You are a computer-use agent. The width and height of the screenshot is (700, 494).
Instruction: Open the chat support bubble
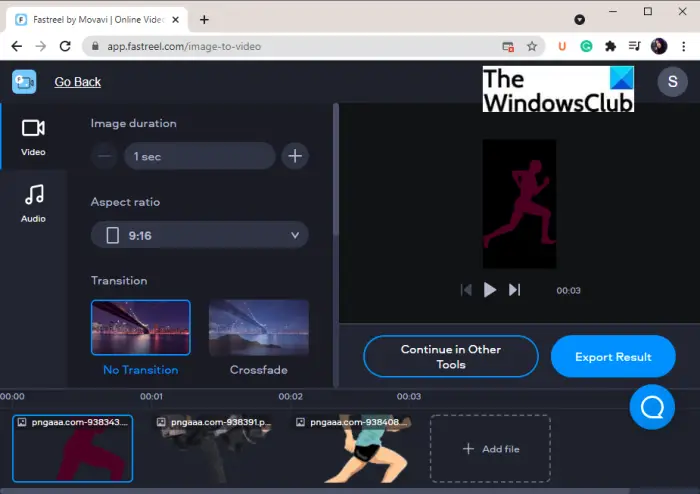point(652,407)
